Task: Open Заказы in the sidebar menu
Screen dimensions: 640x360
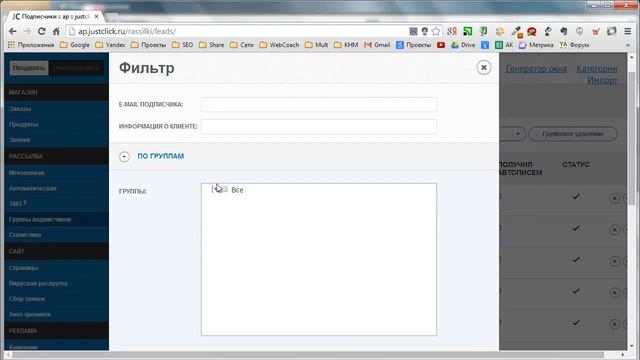Action: coord(20,109)
